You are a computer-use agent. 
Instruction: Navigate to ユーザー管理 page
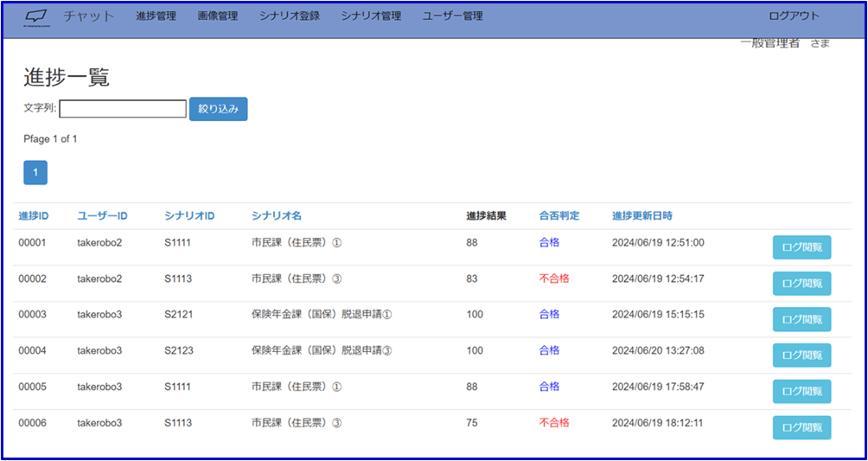tap(452, 16)
